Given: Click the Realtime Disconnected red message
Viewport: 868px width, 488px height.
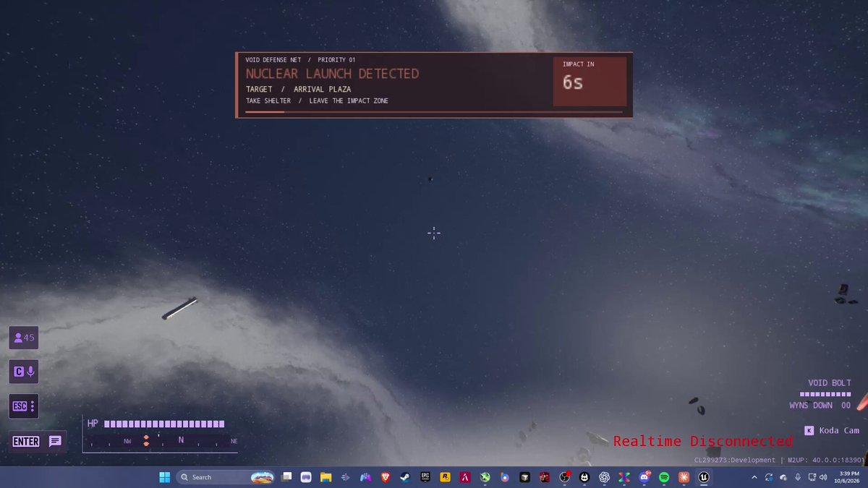Looking at the screenshot, I should (703, 441).
